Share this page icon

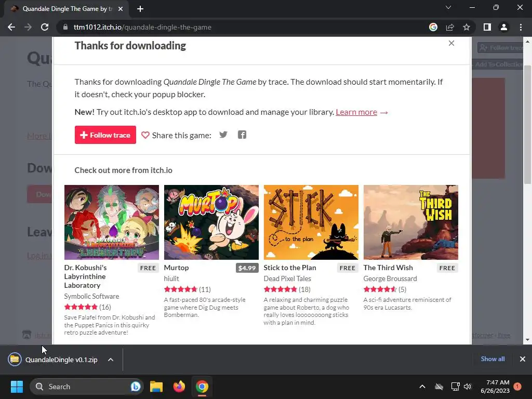click(x=450, y=27)
